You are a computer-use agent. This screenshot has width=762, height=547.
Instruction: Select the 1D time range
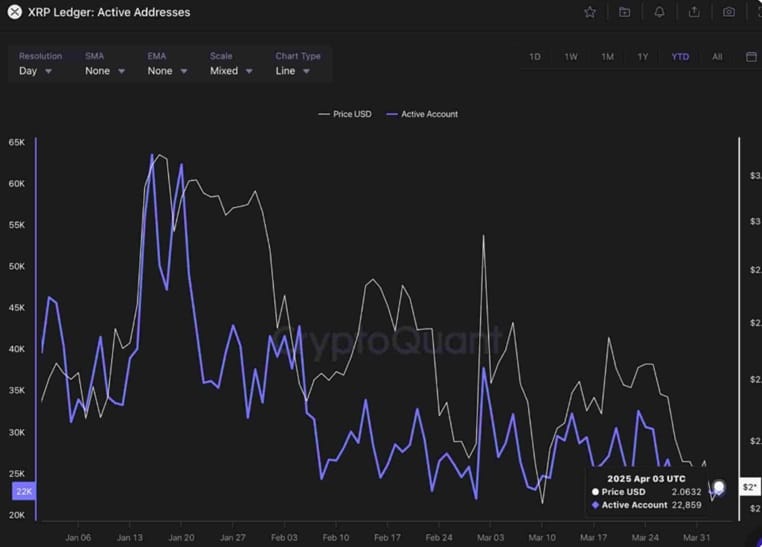(x=535, y=57)
